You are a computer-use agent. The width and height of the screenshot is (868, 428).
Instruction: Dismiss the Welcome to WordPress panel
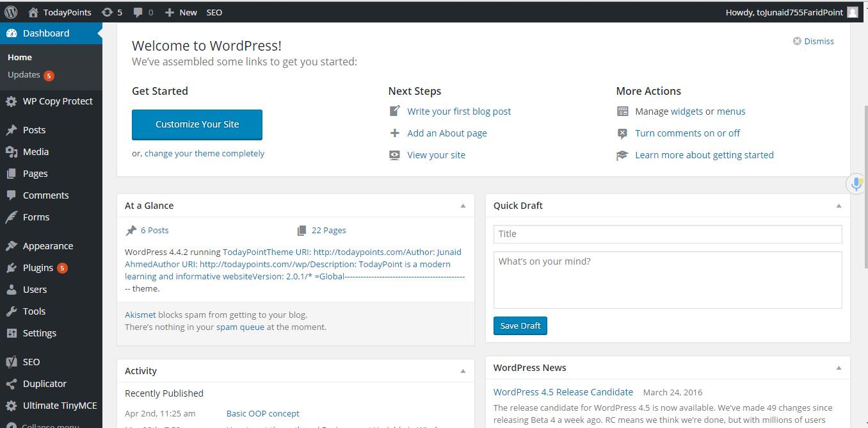(813, 40)
